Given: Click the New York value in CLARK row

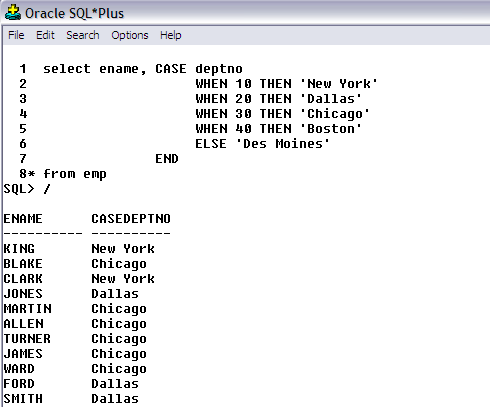Looking at the screenshot, I should (x=123, y=279).
